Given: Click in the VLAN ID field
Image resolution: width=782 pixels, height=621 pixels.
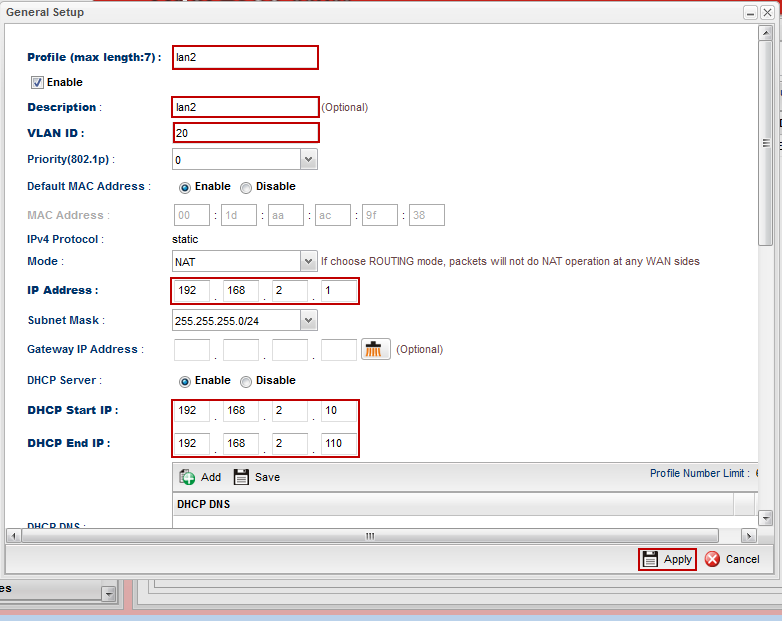Looking at the screenshot, I should tap(245, 133).
